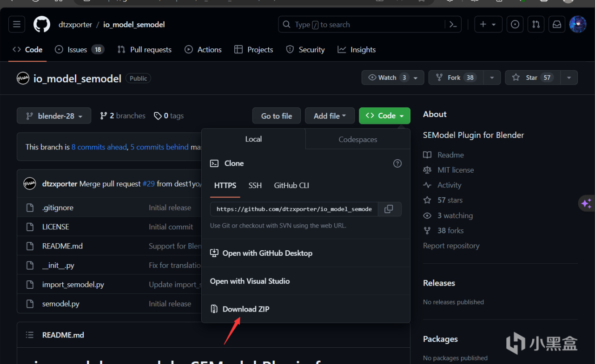Viewport: 595px width, 364px height.
Task: Click dtzxporter's commit author avatar
Action: coord(30,184)
